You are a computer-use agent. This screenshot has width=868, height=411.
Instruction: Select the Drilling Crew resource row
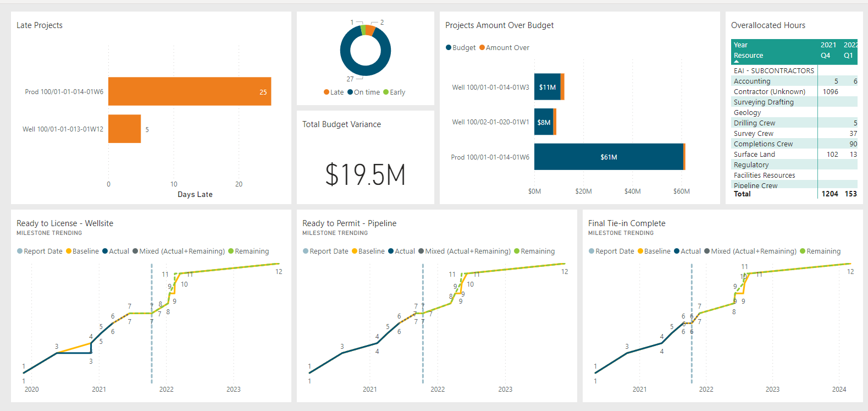[754, 123]
